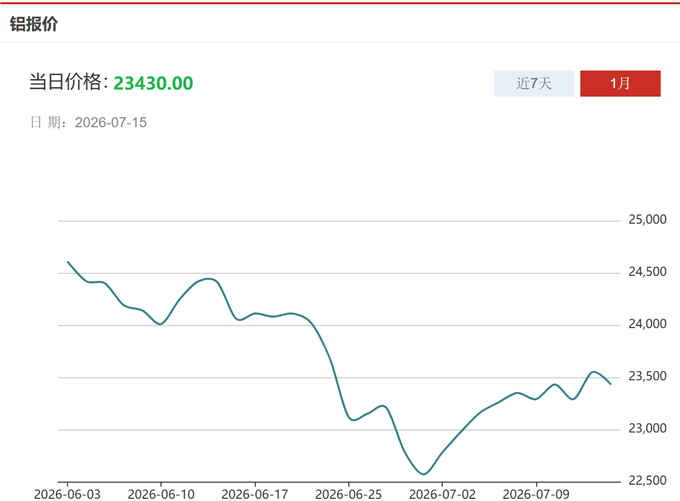Viewport: 680px width, 501px height.
Task: Click the chart line's final endpoint
Action: 611,384
